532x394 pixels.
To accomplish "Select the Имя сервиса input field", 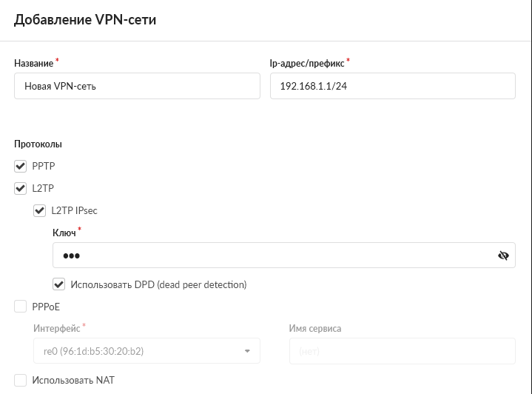I will pyautogui.click(x=402, y=351).
